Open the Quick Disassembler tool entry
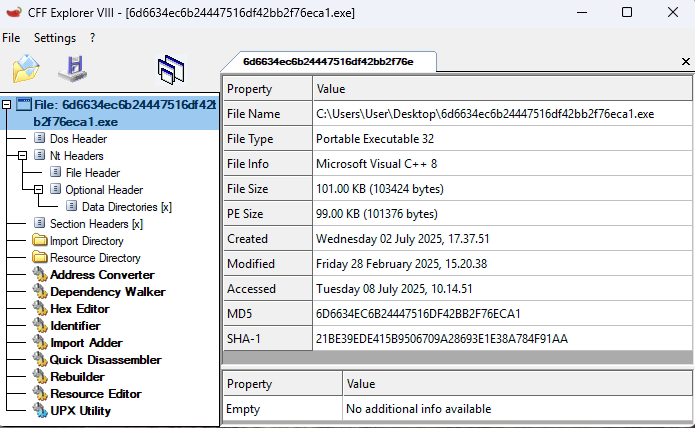This screenshot has height=428, width=695. pos(105,360)
